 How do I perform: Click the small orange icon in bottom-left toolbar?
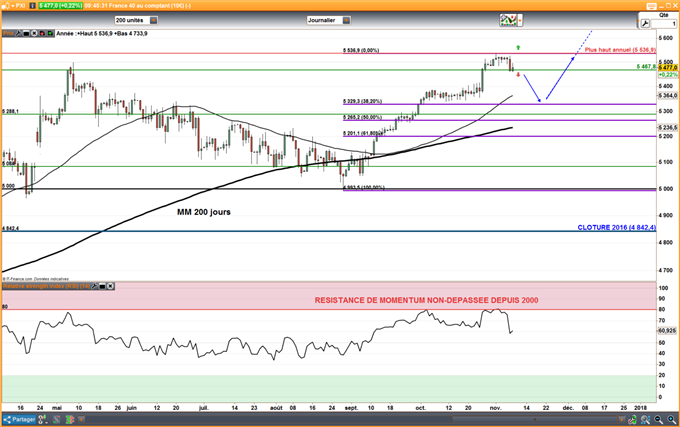(x=82, y=419)
